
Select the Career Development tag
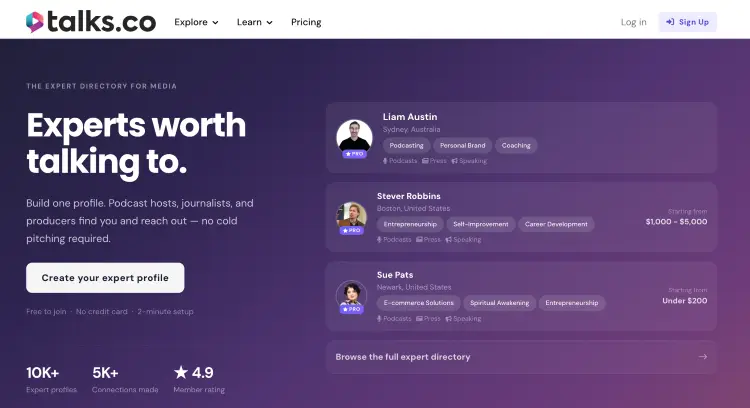point(556,224)
